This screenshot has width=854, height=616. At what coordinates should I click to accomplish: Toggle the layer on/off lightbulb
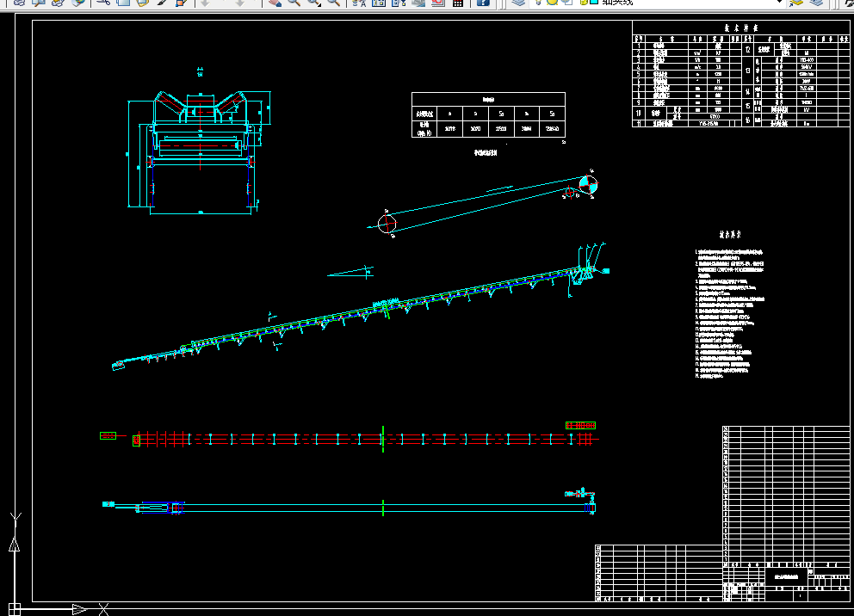click(538, 2)
